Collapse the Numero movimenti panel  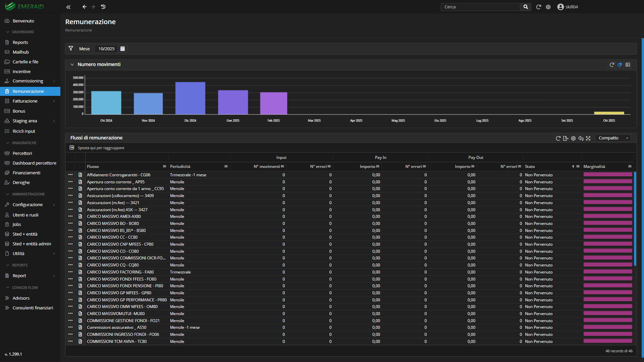coord(72,65)
